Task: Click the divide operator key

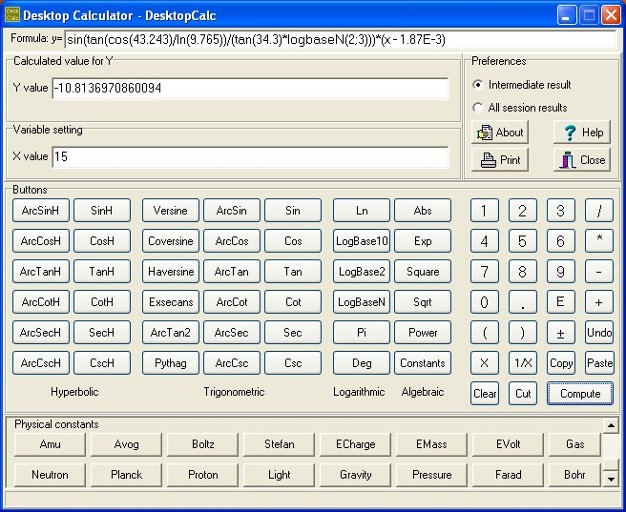Action: 599,210
